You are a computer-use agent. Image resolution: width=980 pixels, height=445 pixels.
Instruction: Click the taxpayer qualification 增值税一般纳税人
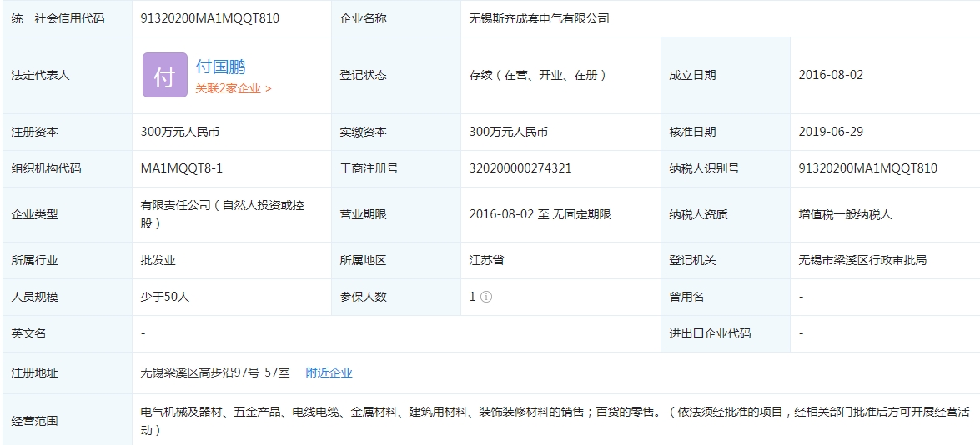[845, 214]
